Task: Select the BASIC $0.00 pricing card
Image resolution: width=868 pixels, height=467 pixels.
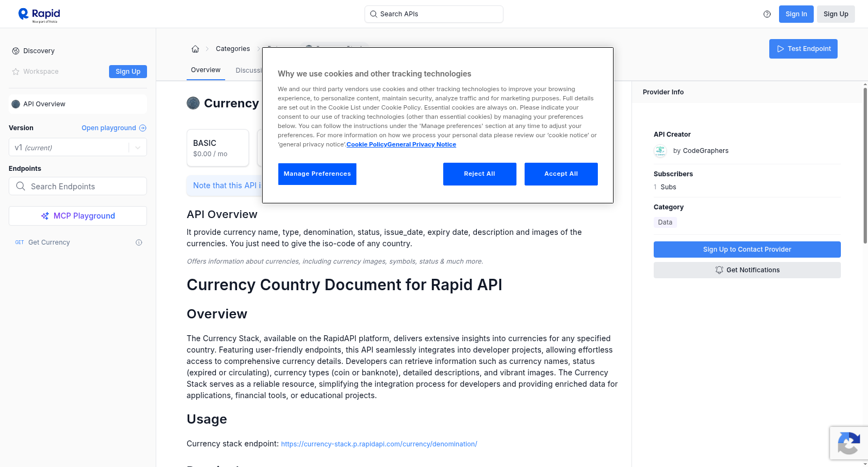Action: [x=218, y=148]
